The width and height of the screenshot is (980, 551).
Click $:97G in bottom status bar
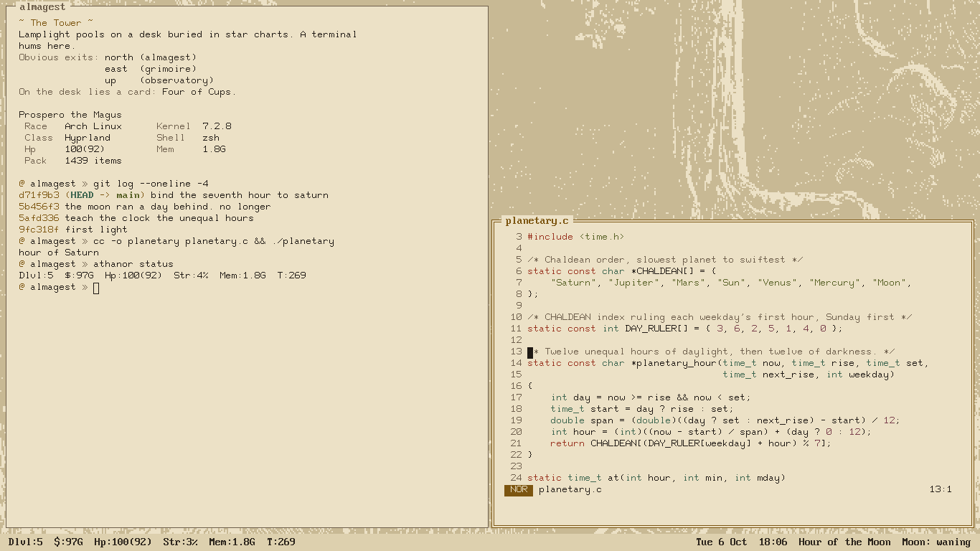pyautogui.click(x=68, y=542)
